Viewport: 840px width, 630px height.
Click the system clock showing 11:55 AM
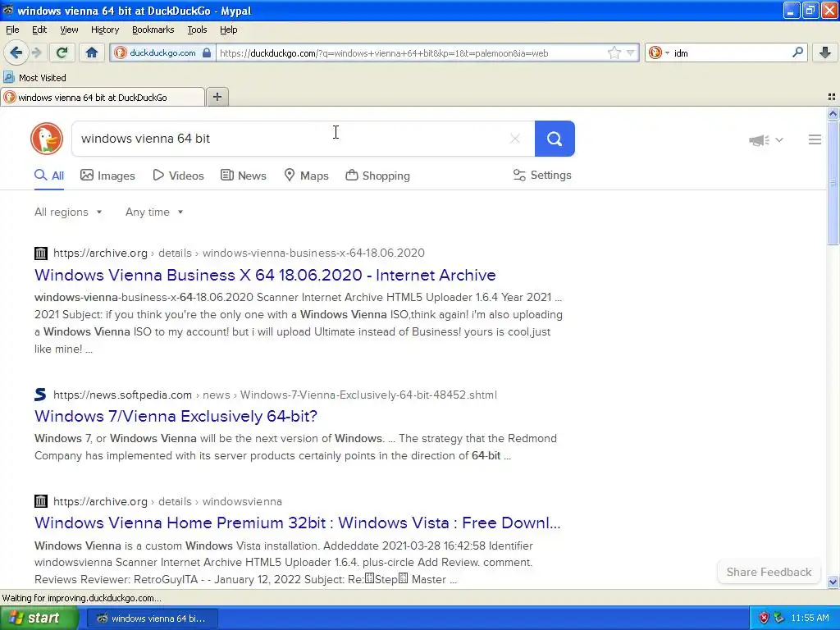coord(810,619)
